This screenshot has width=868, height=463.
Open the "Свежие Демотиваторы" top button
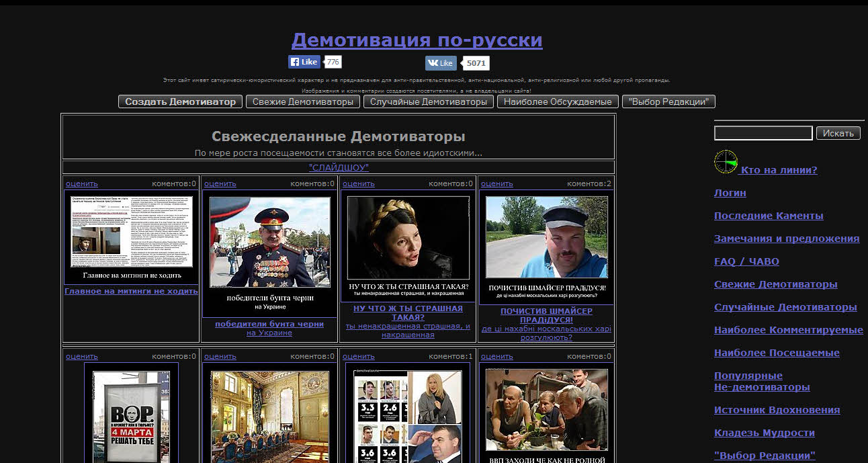[x=302, y=101]
